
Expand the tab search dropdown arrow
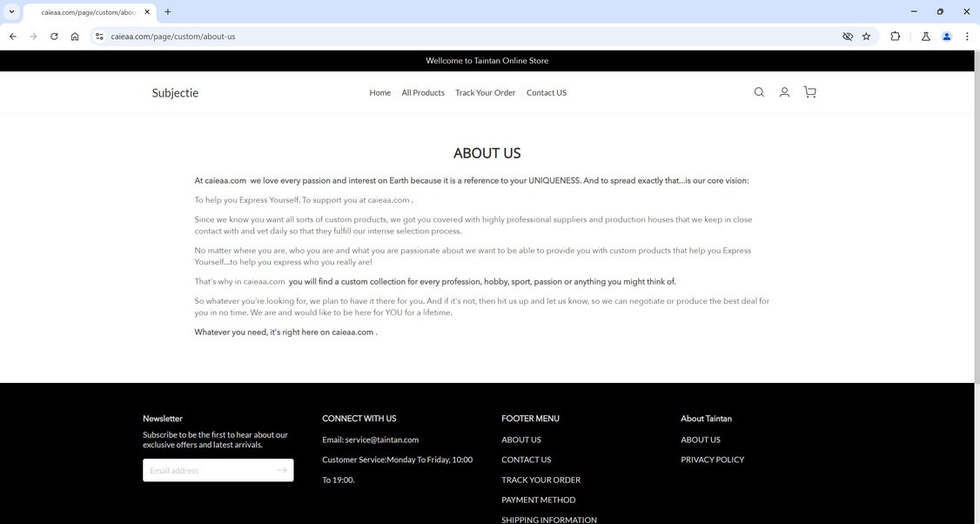pos(11,12)
